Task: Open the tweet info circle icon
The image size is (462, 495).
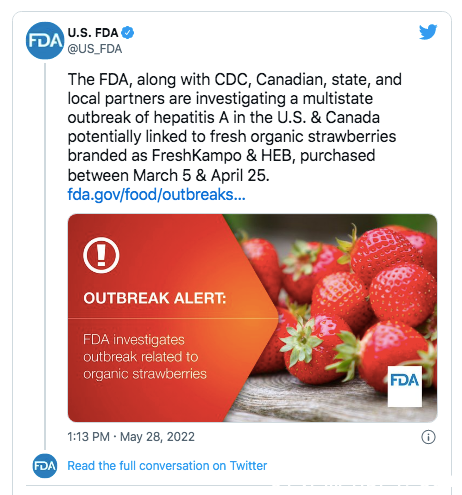Action: [428, 437]
